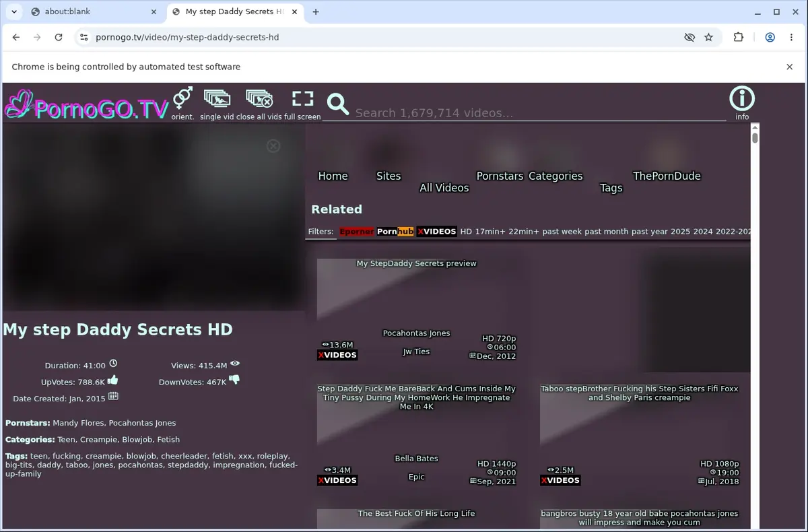The height and width of the screenshot is (532, 808).
Task: Toggle the past month filter
Action: pyautogui.click(x=606, y=231)
